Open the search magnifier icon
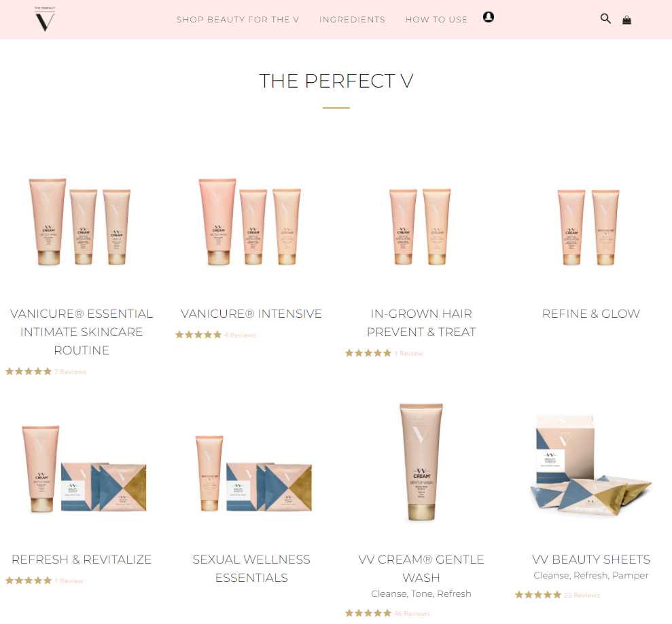The image size is (672, 624). (605, 18)
